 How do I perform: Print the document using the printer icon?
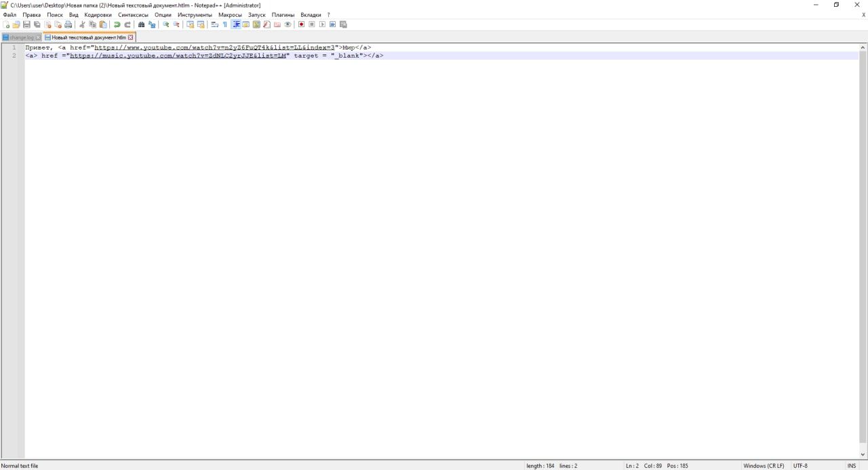point(68,24)
